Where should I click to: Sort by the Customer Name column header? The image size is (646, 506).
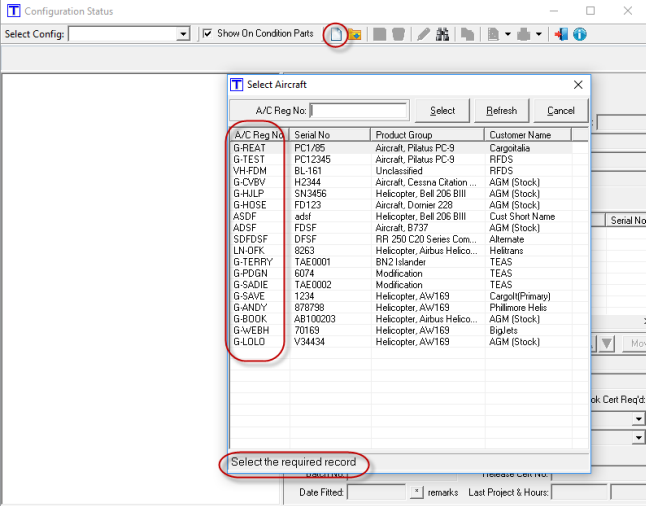pyautogui.click(x=528, y=135)
